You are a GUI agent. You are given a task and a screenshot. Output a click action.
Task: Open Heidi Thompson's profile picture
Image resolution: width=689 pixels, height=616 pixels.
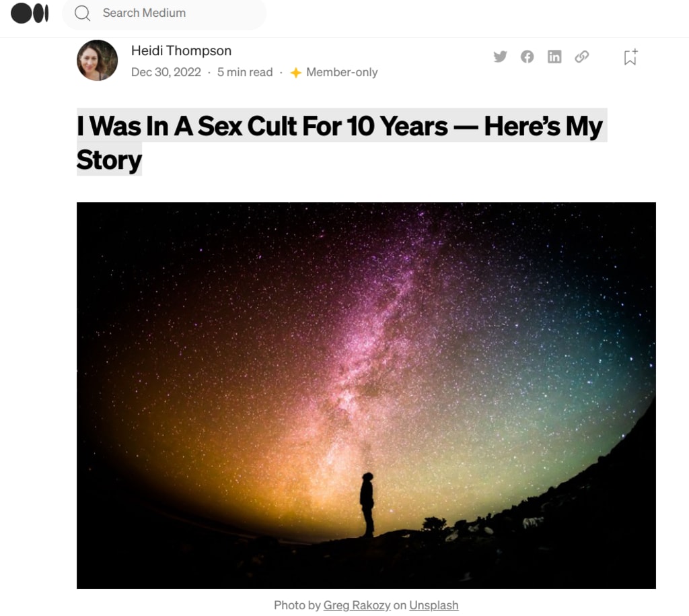point(97,60)
